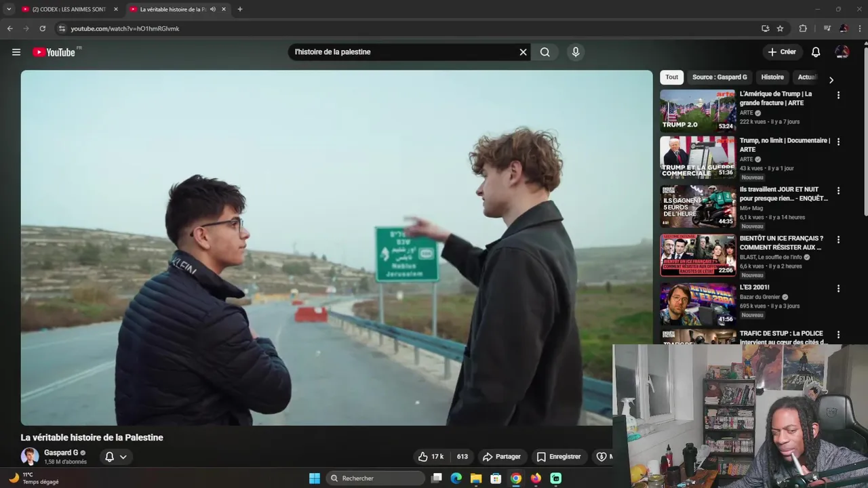Open YouTube notifications bell
This screenshot has height=488, width=868.
(x=816, y=52)
